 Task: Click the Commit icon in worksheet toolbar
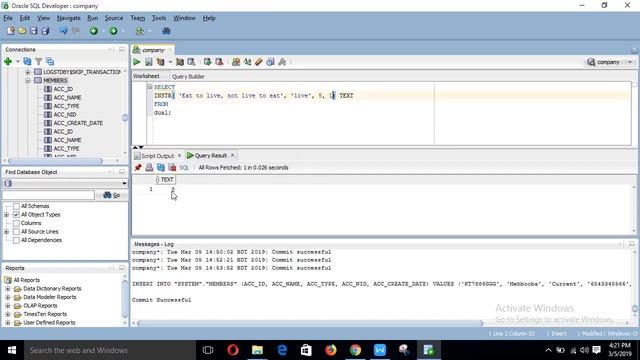(x=207, y=62)
